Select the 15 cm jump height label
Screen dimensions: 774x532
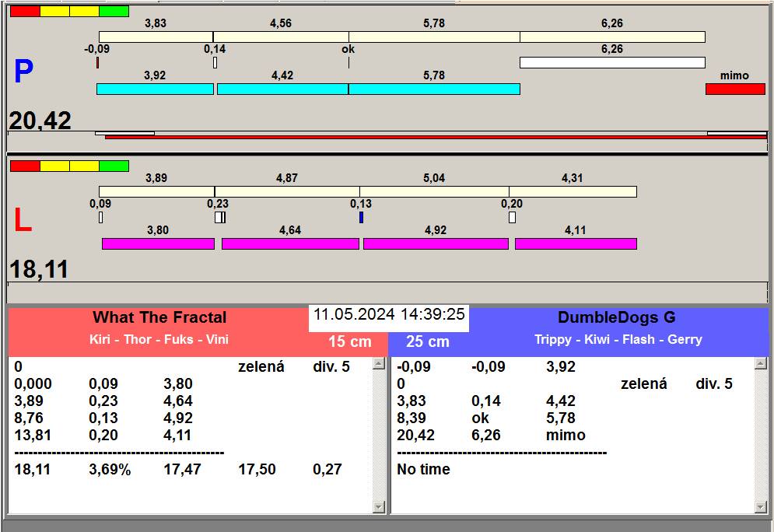pyautogui.click(x=349, y=342)
